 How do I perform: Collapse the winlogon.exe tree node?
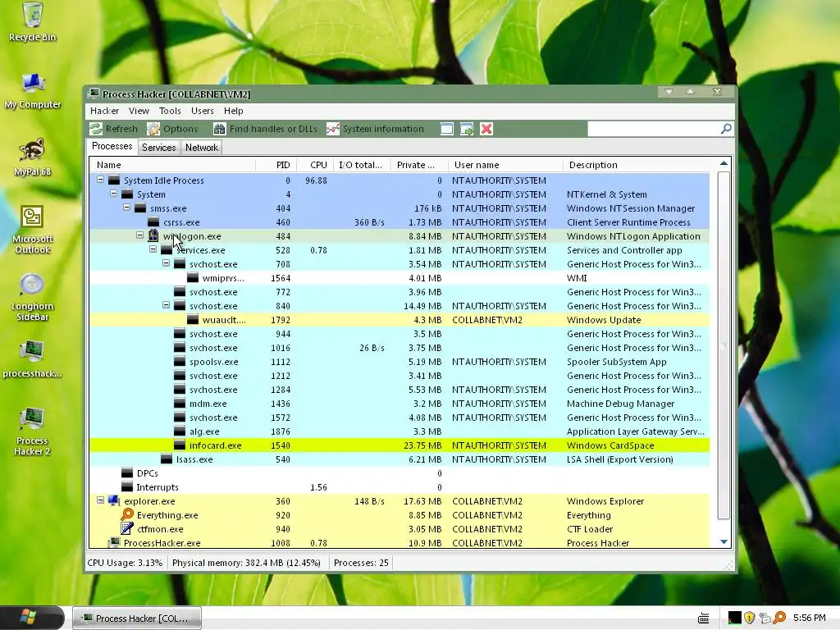(x=139, y=235)
